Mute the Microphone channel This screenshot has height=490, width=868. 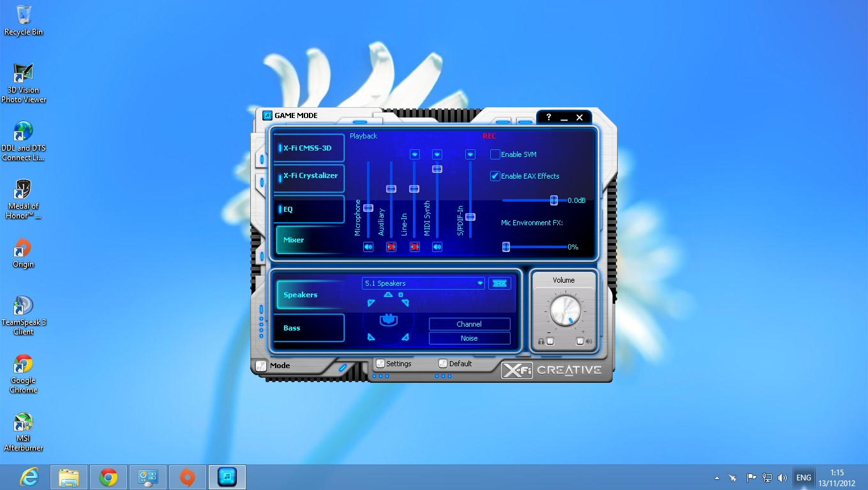pos(368,247)
